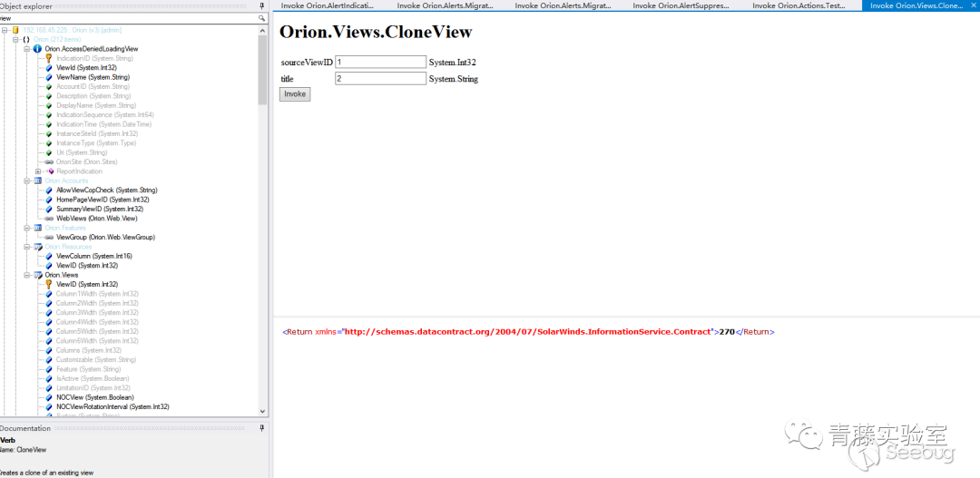
Task: Collapse the Orion.Accounts node
Action: 27,180
